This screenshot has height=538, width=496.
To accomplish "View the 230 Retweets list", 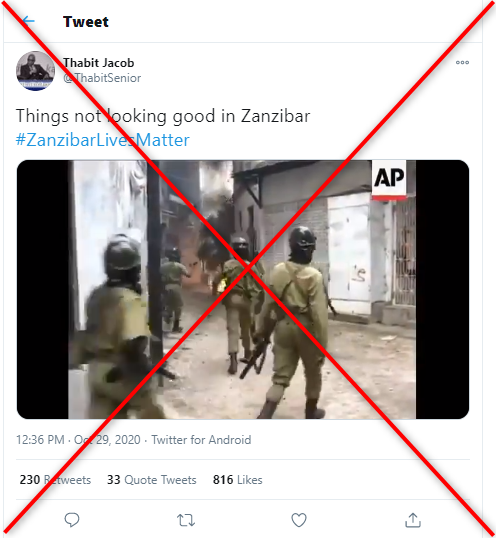I will [55, 480].
